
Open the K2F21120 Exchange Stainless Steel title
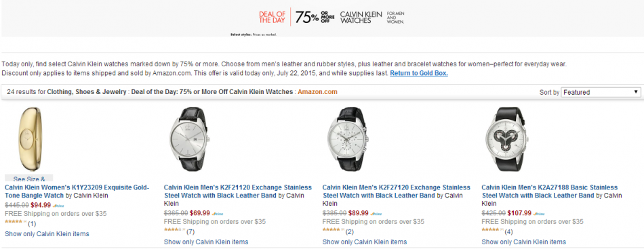(237, 191)
